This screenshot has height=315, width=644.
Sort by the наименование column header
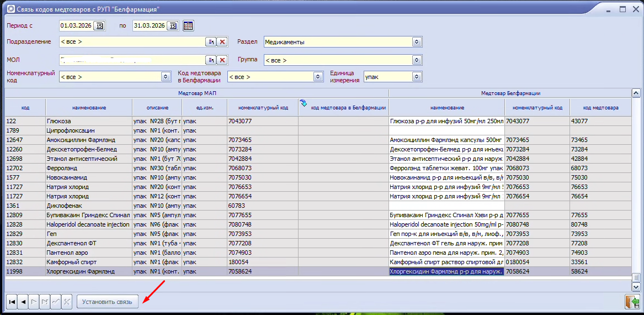(x=89, y=108)
